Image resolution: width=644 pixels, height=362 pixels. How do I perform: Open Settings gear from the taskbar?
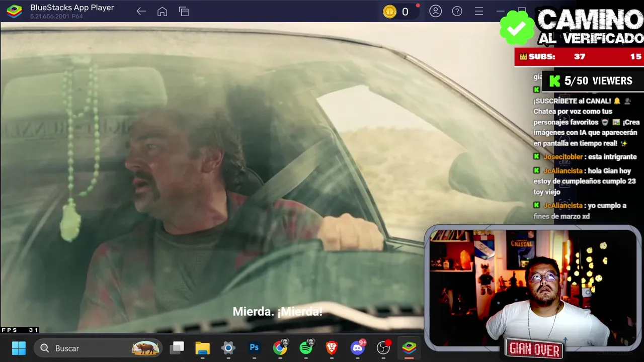tap(228, 348)
